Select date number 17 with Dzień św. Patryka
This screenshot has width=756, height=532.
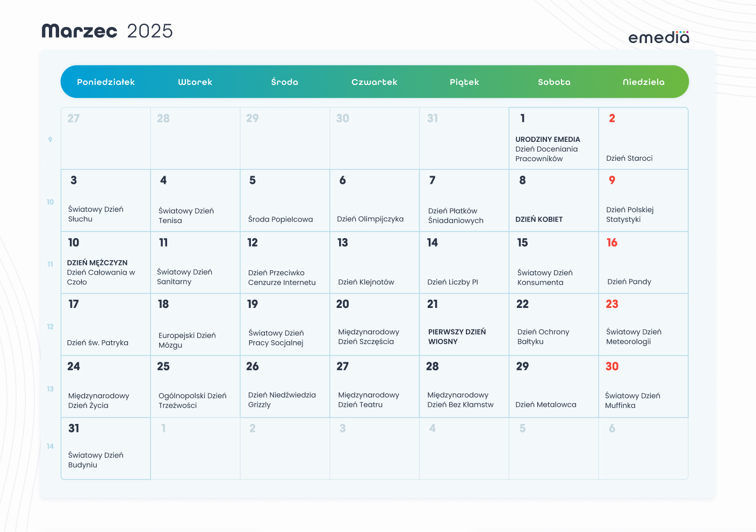(74, 304)
